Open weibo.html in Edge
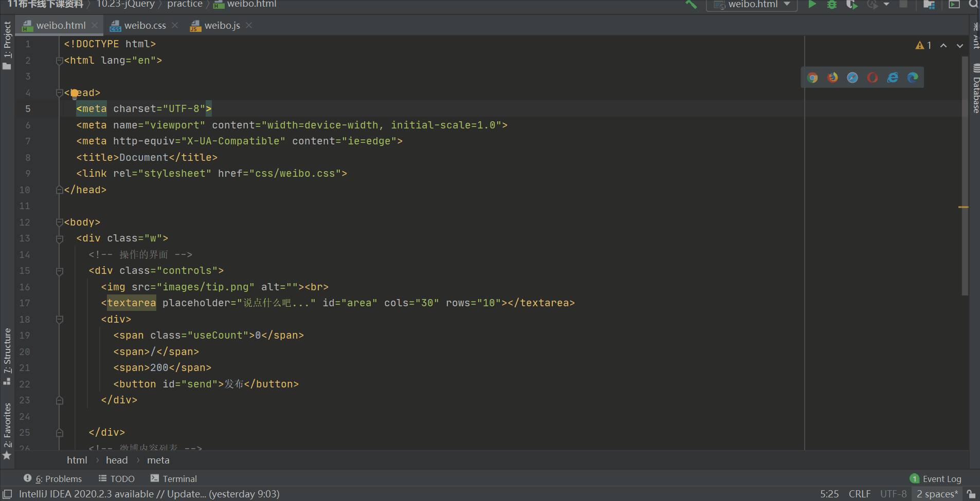 (x=913, y=78)
